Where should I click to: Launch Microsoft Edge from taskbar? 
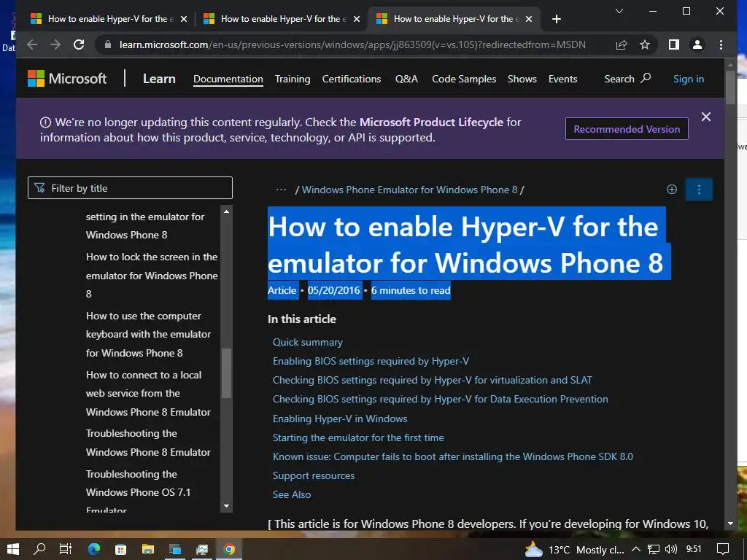coord(94,550)
